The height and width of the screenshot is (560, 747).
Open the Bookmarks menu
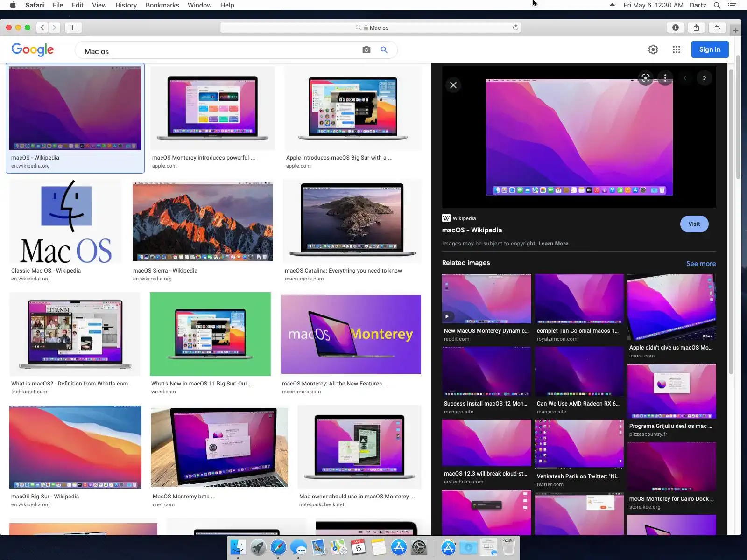pos(162,5)
